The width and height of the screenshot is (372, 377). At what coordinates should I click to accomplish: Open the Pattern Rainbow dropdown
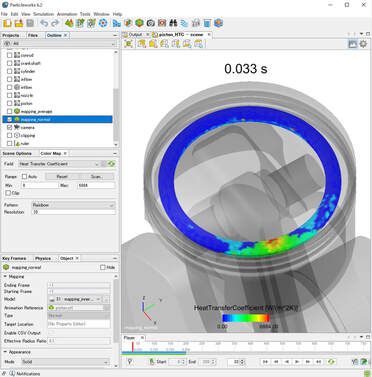(73, 205)
